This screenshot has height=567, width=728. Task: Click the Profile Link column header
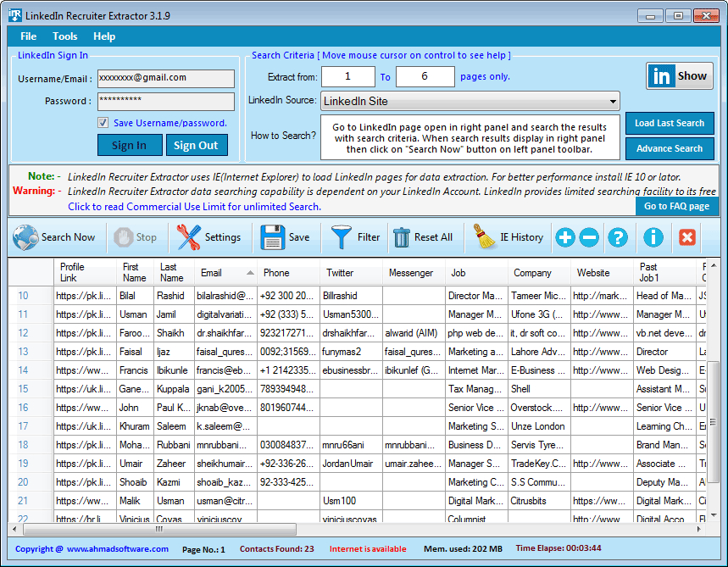[85, 273]
